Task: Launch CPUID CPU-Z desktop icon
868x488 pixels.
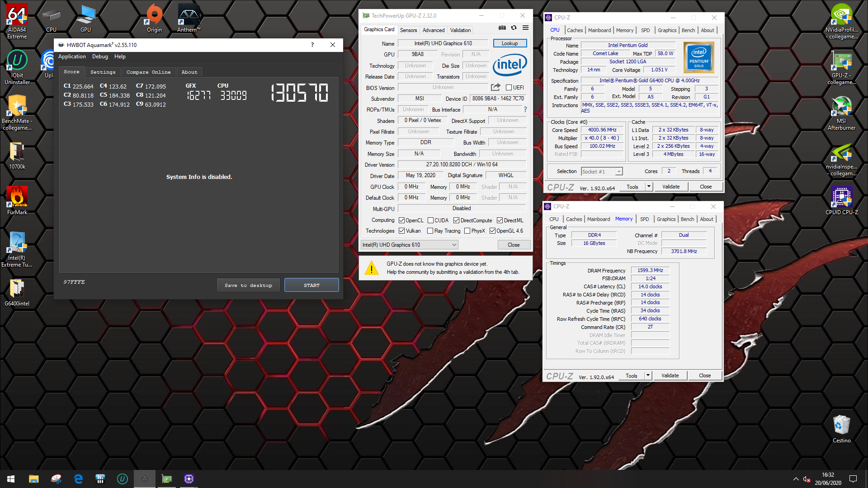Action: [x=841, y=201]
